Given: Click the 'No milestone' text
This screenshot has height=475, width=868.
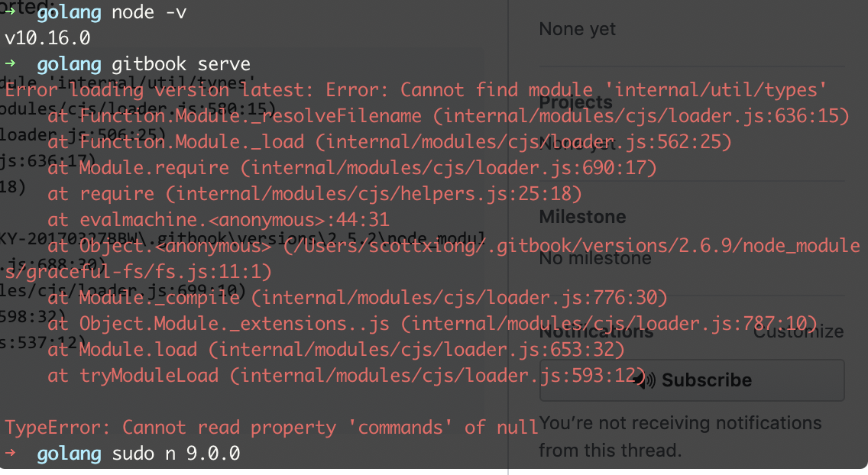Looking at the screenshot, I should [x=595, y=258].
